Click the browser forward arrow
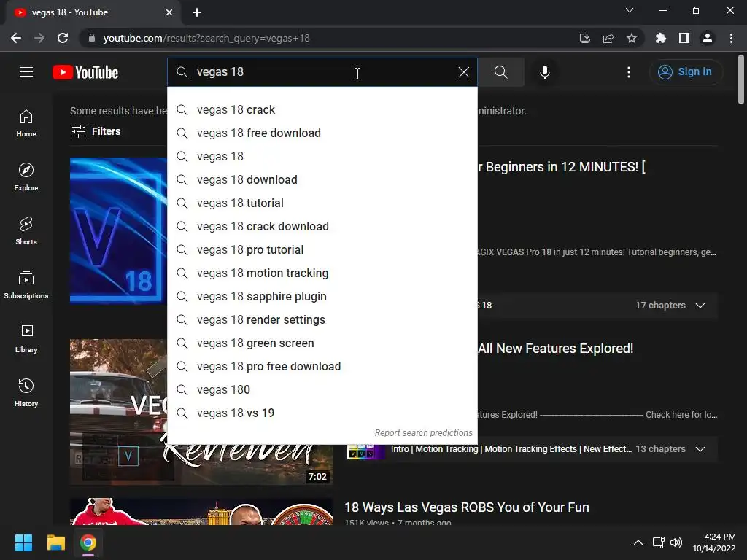 39,38
